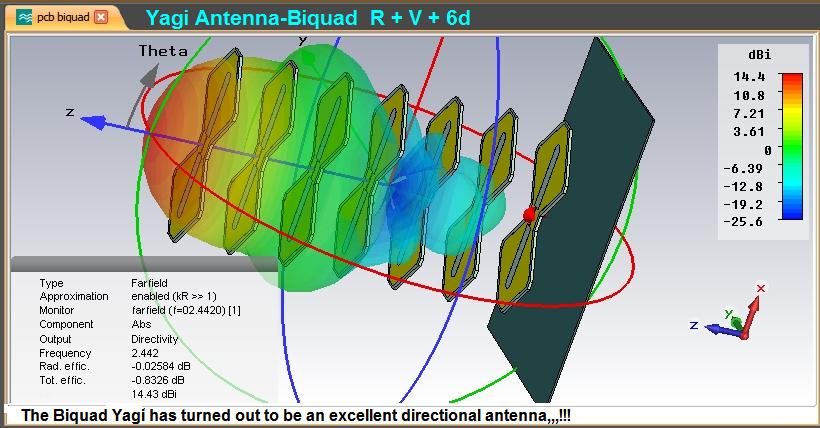This screenshot has width=820, height=428.
Task: Click the blue z axis arrow label
Action: click(x=70, y=112)
